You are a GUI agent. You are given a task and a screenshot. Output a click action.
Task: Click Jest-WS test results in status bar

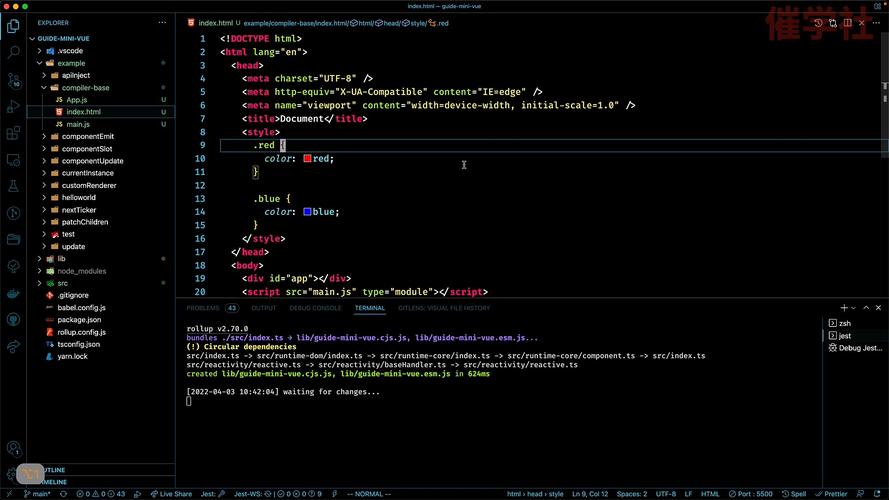278,494
